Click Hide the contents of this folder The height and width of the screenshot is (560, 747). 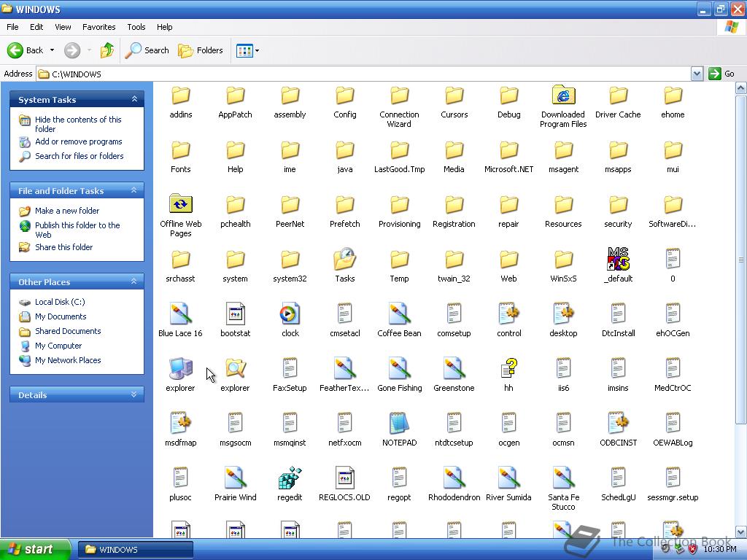78,124
